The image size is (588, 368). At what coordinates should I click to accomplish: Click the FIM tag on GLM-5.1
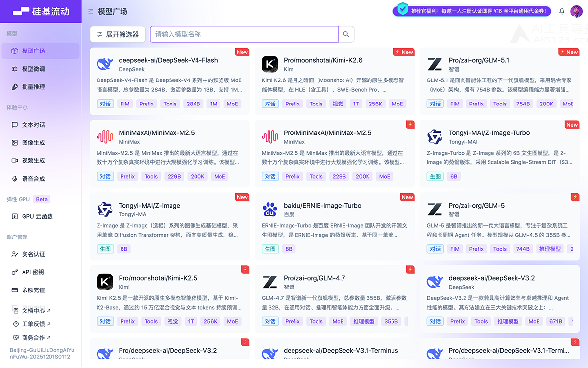click(455, 104)
